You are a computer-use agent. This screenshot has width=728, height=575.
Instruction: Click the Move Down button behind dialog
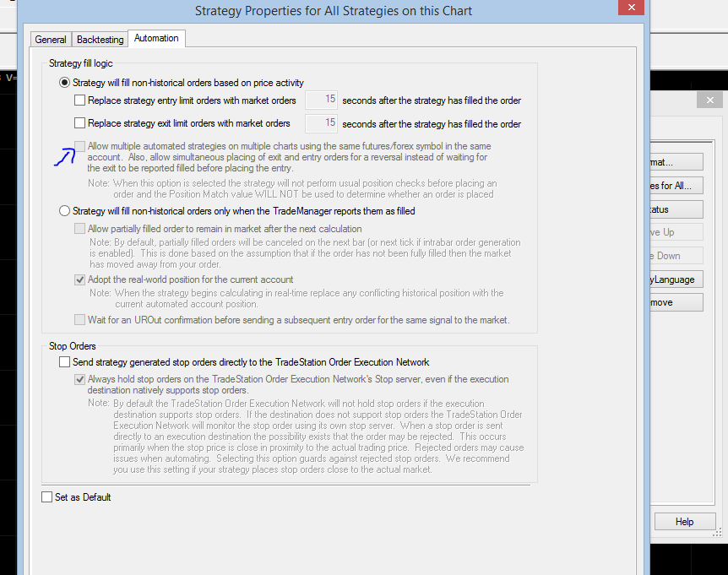pos(676,256)
